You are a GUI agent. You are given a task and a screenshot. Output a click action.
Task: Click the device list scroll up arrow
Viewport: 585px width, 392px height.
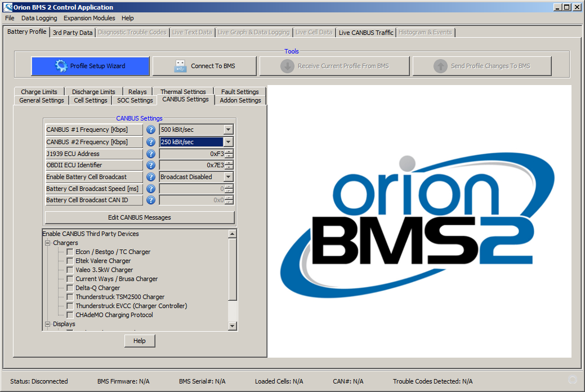coord(232,234)
